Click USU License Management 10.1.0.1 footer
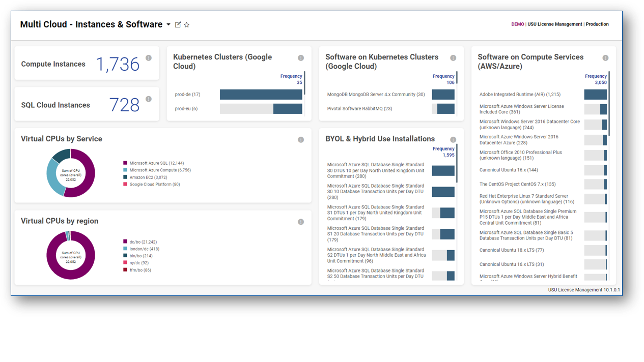644x362 pixels. point(584,290)
